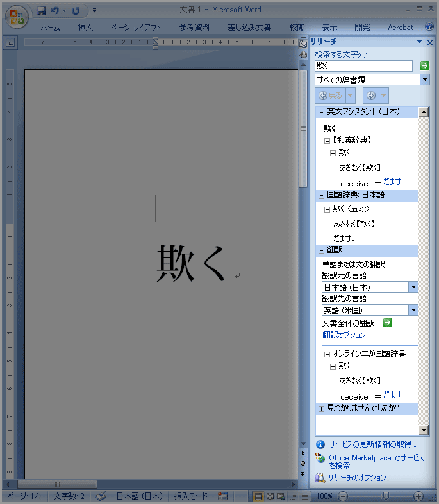Collapse the 【和英辞典】 node
439x504 pixels.
click(x=327, y=141)
